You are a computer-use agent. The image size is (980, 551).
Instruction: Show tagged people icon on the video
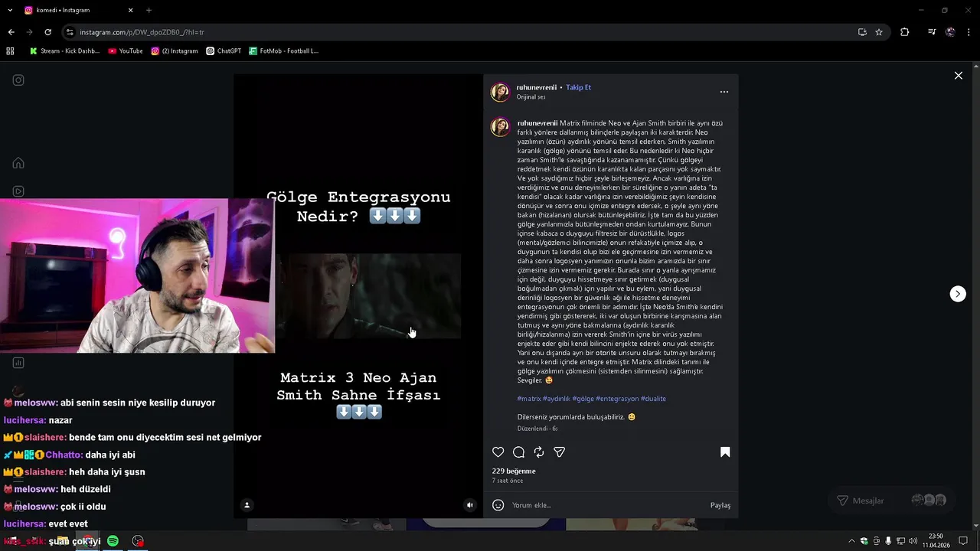247,505
